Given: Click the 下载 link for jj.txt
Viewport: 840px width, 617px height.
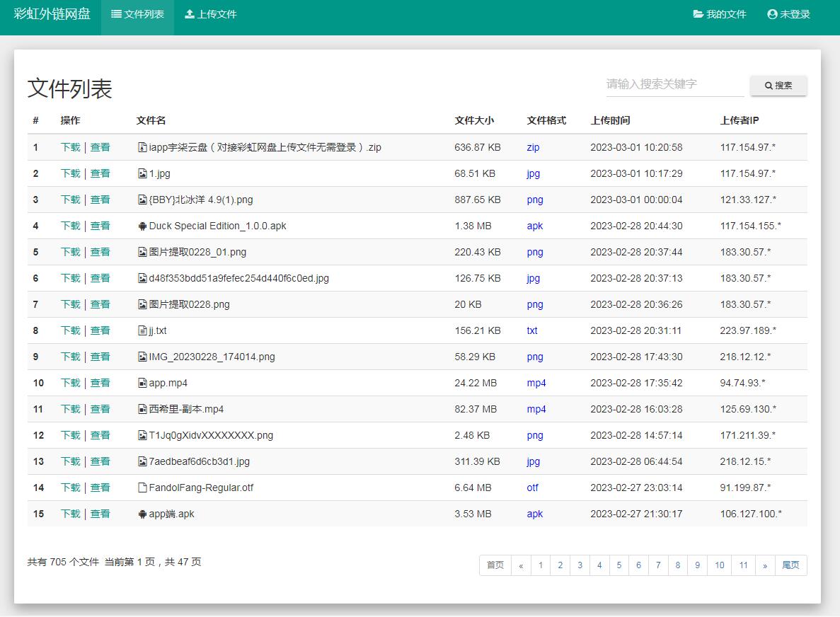Looking at the screenshot, I should 71,330.
